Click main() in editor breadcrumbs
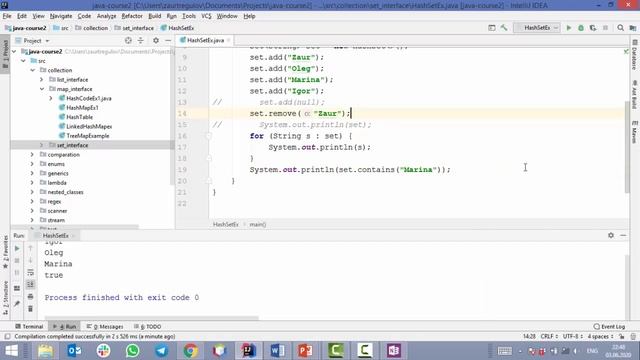Screen dimensions: 640x360 (x=258, y=224)
